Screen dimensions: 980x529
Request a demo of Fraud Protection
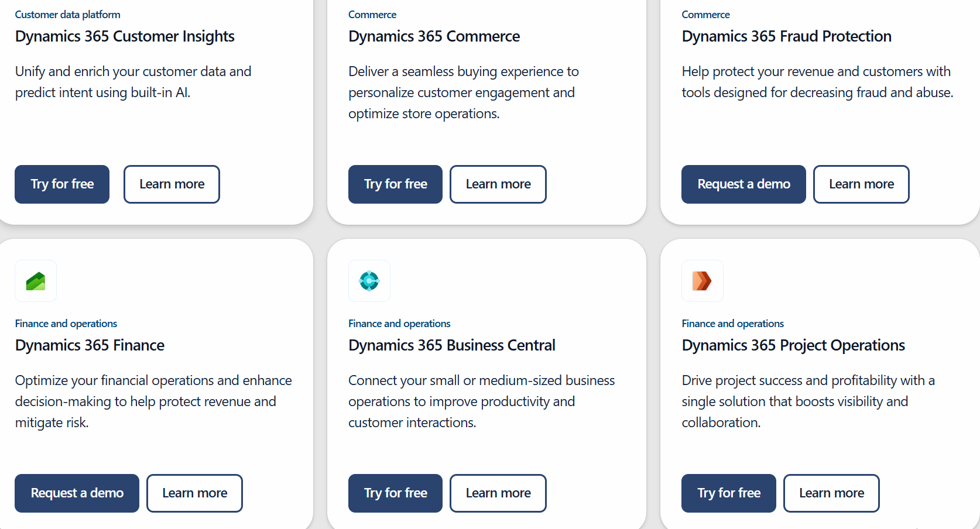pyautogui.click(x=743, y=184)
